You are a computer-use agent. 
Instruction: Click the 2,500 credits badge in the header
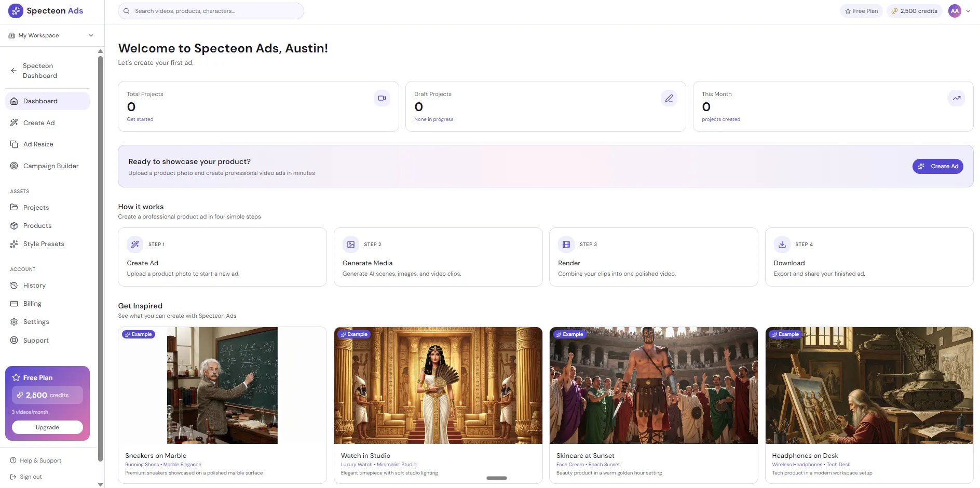[x=914, y=11]
